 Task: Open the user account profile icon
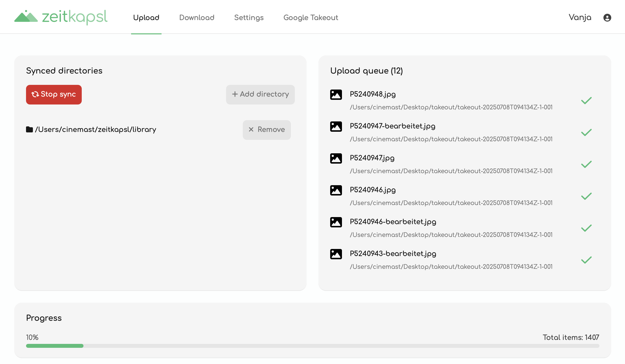[607, 18]
